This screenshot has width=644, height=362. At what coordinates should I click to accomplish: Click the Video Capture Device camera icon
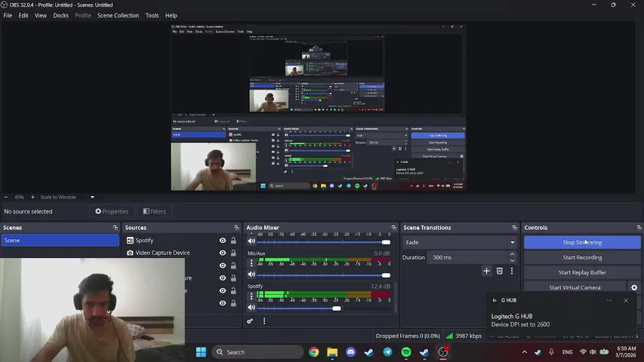click(130, 253)
